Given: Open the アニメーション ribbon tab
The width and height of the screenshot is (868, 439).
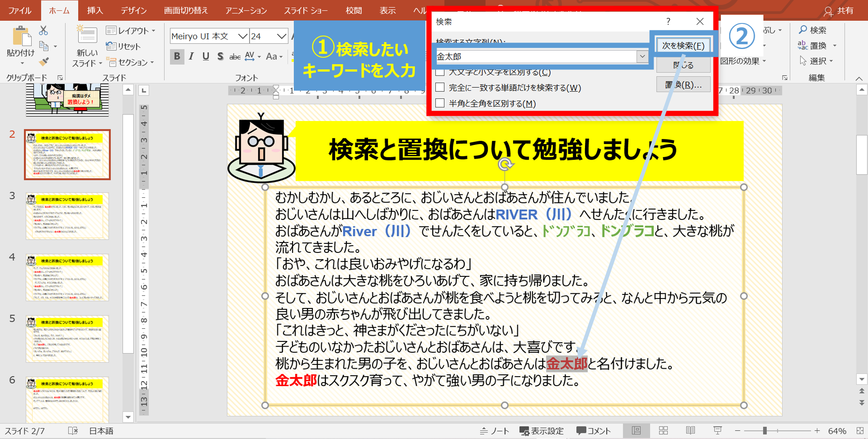Looking at the screenshot, I should click(246, 10).
